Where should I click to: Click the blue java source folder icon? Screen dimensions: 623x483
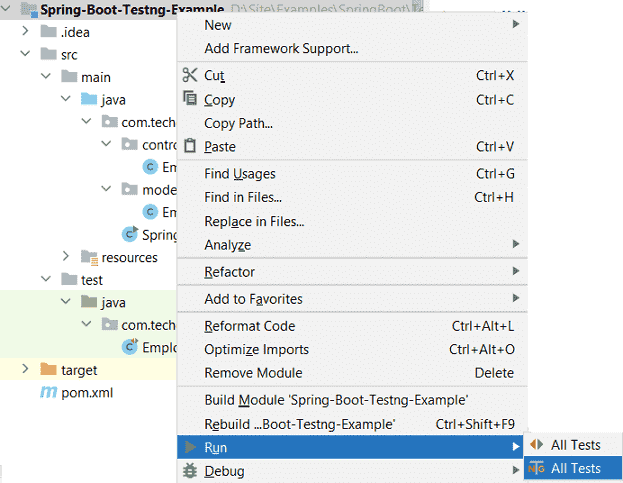point(89,99)
